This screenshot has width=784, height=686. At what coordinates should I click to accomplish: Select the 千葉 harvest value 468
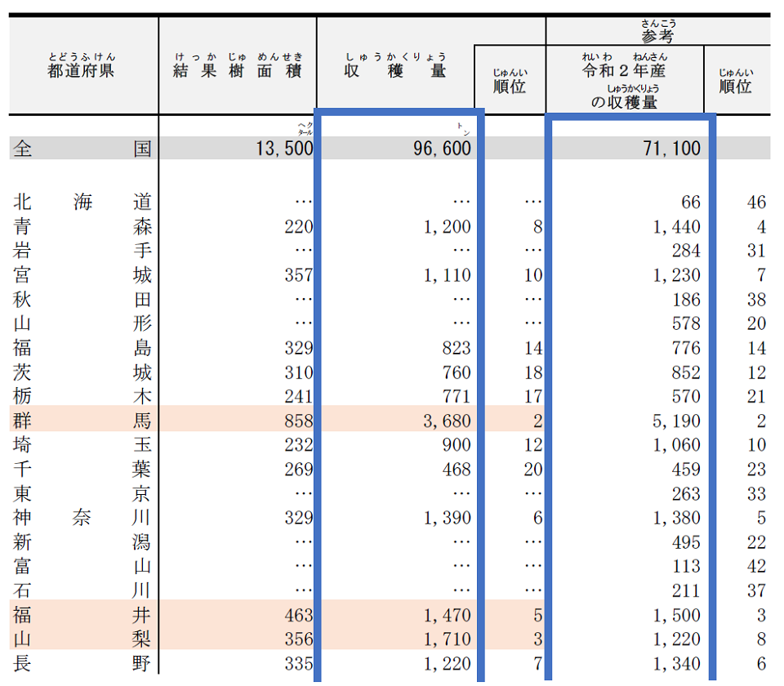455,470
